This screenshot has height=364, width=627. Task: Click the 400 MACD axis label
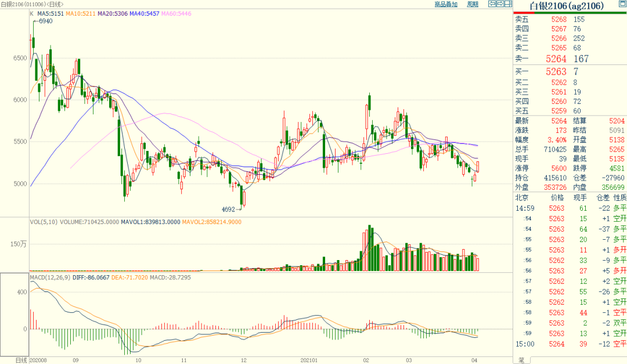22,292
